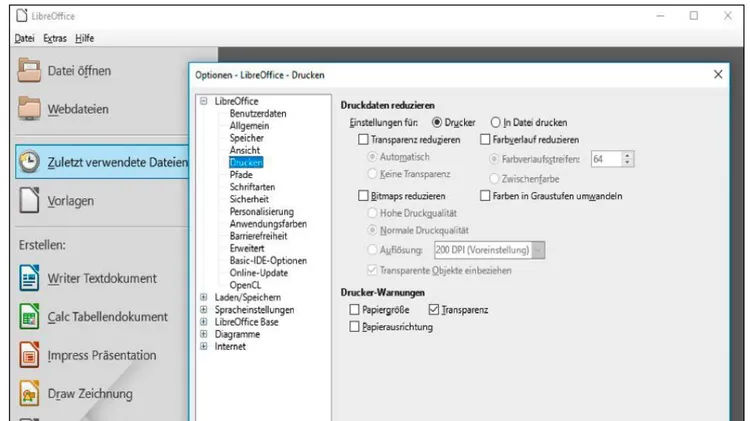Click the Datei öffnen label
Image resolution: width=750 pixels, height=421 pixels.
click(79, 71)
